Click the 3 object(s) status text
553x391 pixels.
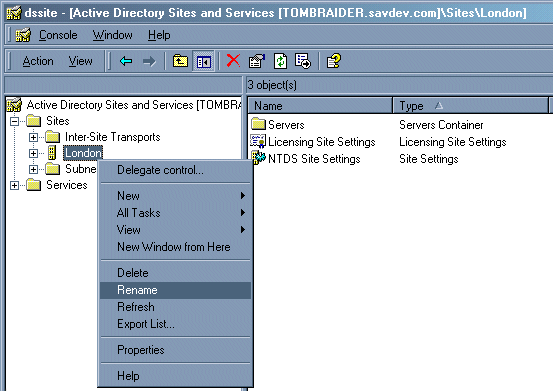click(x=272, y=85)
